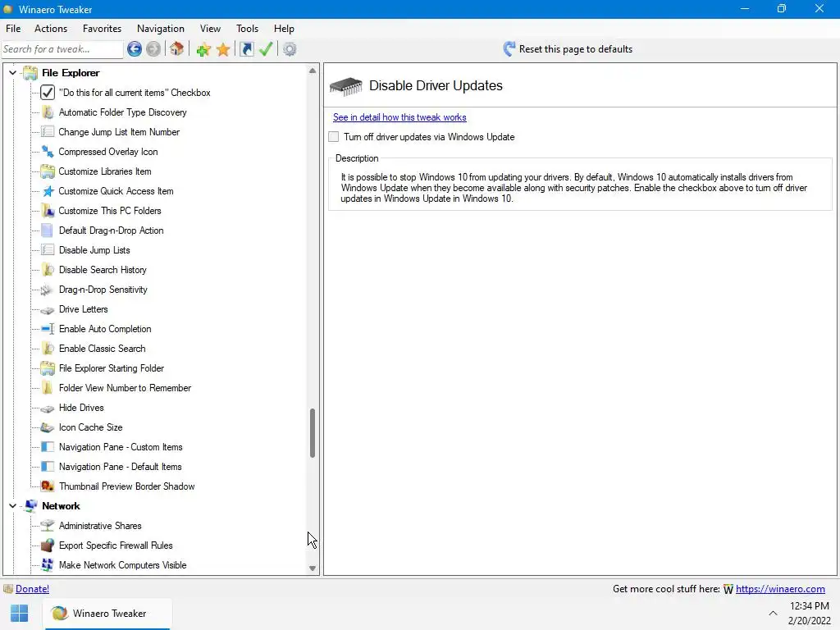
Task: Select Change Jump List Item Number
Action: click(119, 132)
